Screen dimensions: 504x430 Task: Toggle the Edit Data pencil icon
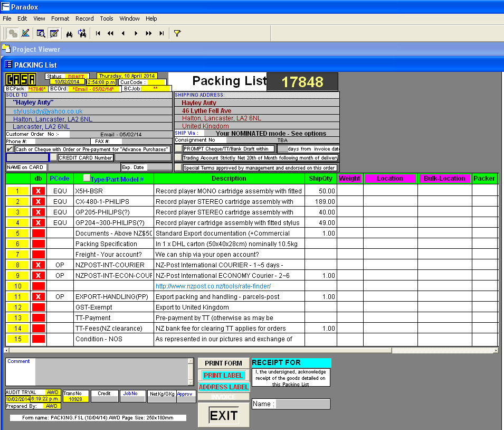54,33
